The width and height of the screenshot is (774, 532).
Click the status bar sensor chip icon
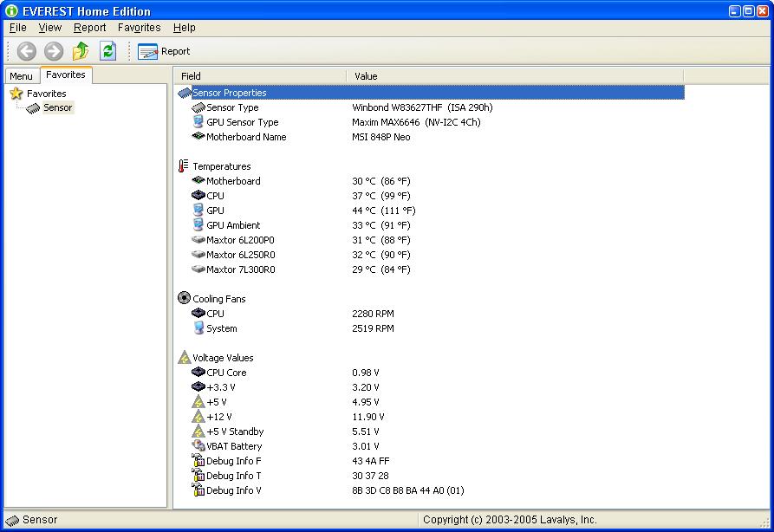point(12,520)
